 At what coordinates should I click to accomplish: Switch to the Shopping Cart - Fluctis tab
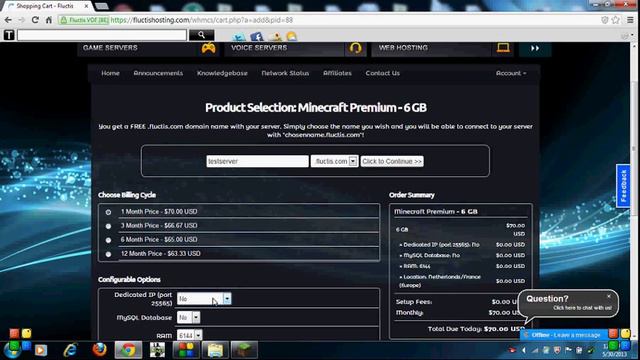click(47, 6)
